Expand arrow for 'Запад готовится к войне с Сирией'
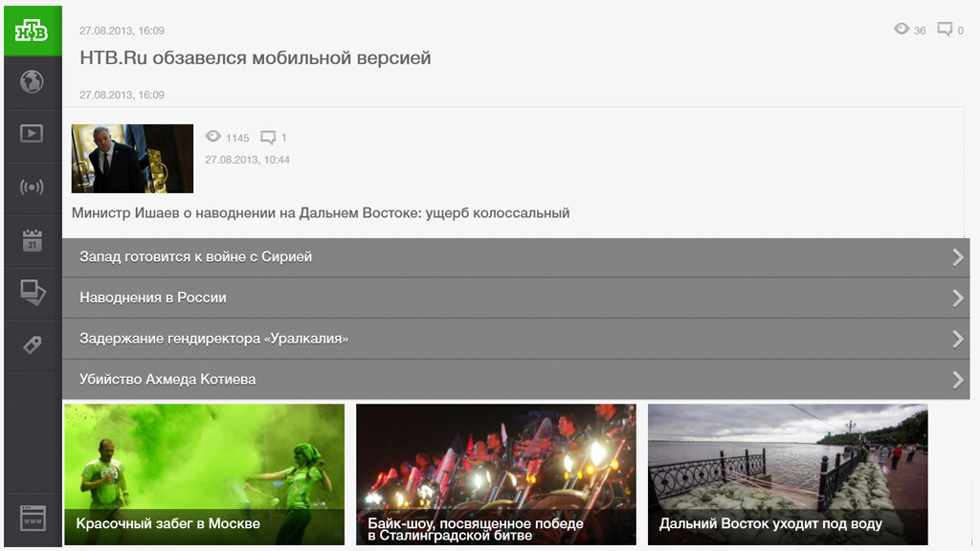 click(x=957, y=257)
